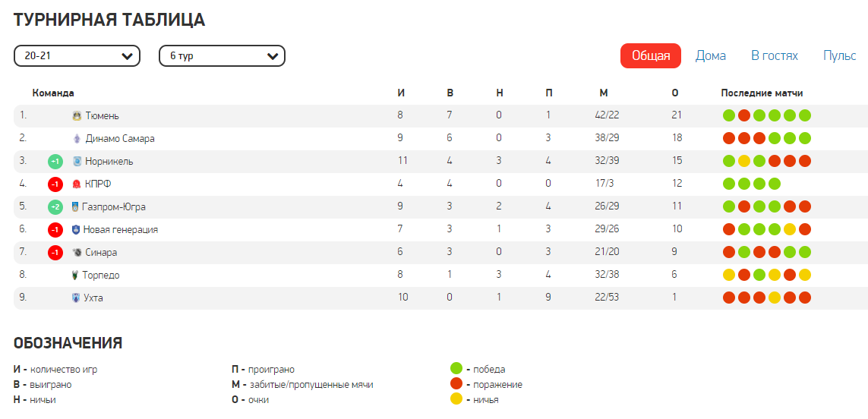The width and height of the screenshot is (868, 419).
Task: Open the Пульс tab
Action: [839, 55]
